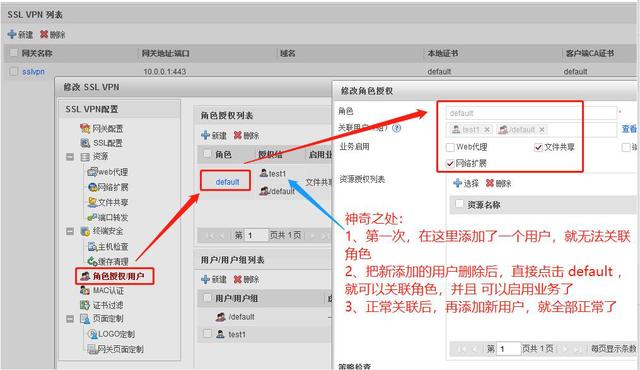Open the sslvpn gateway link

pyautogui.click(x=33, y=71)
